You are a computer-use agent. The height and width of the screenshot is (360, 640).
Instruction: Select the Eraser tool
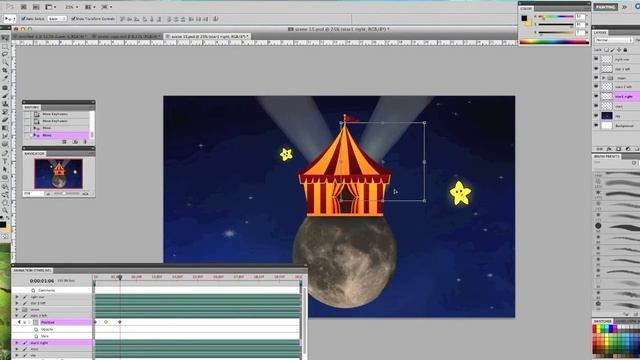[x=5, y=120]
